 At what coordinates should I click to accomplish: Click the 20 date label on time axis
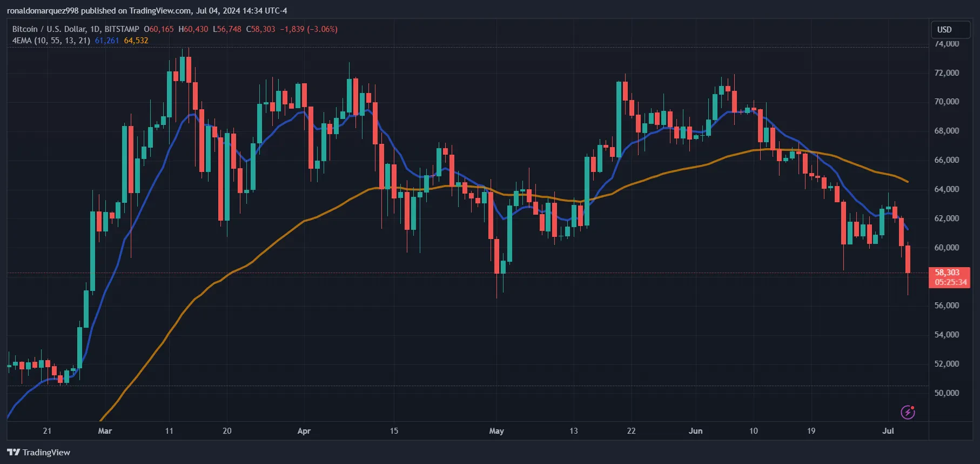tap(227, 431)
